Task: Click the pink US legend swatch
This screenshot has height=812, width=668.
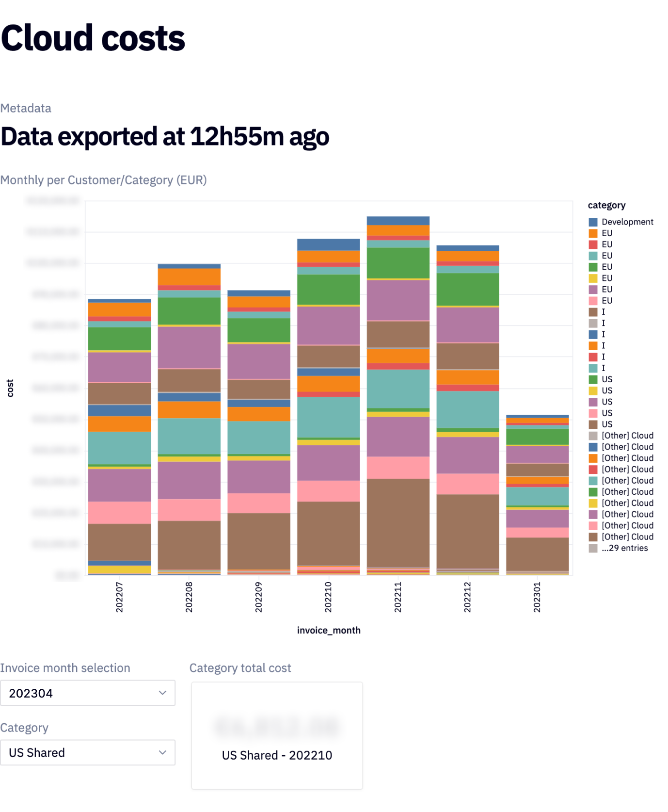Action: click(593, 413)
